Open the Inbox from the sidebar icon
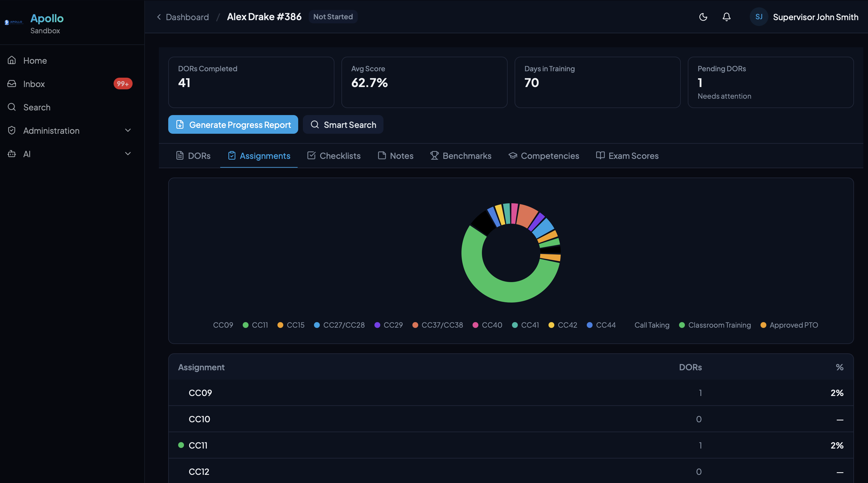This screenshot has height=483, width=868. [11, 84]
